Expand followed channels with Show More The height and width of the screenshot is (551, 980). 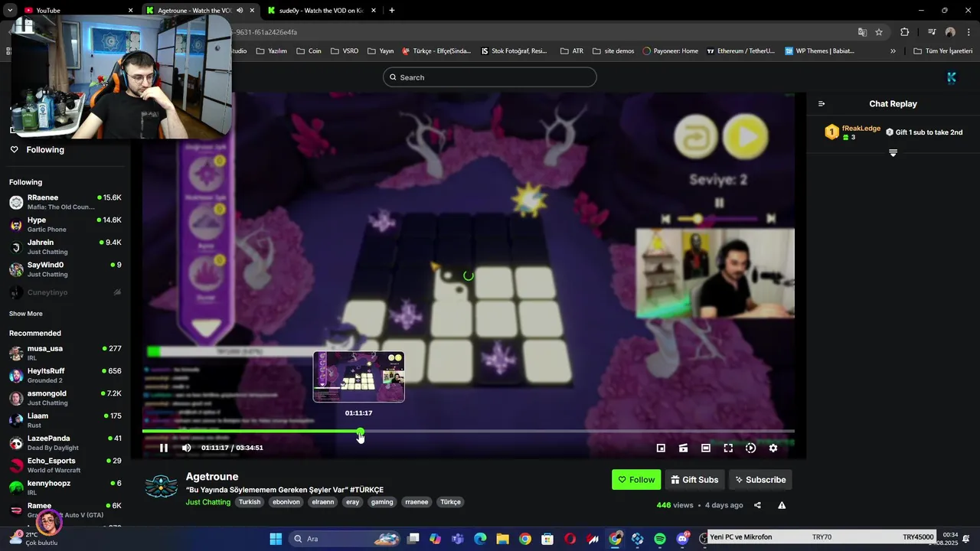(26, 314)
